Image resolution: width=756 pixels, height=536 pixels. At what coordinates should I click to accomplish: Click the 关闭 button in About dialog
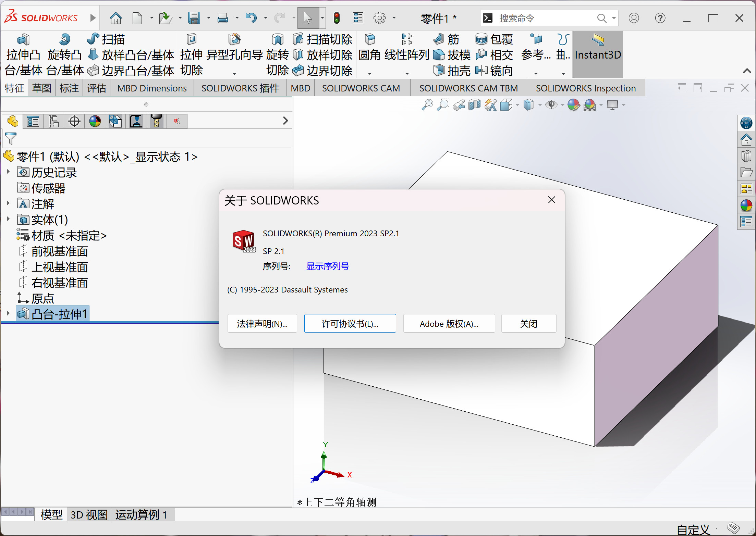coord(528,323)
